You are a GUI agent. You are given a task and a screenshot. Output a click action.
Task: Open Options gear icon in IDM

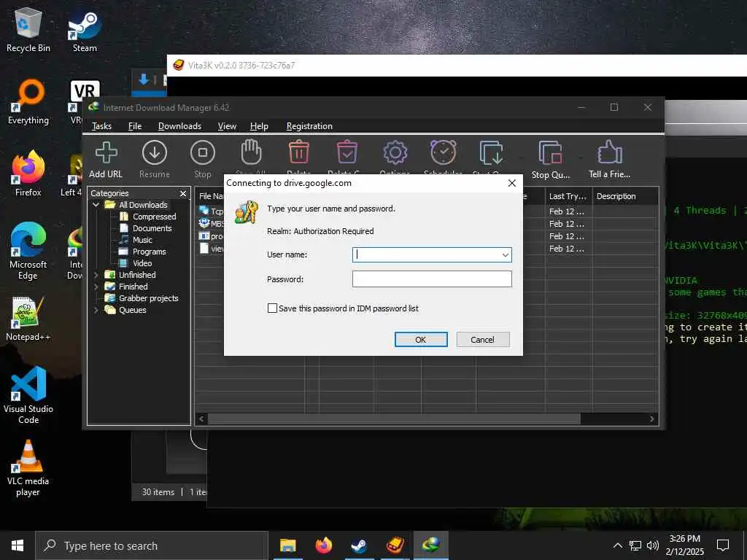(395, 153)
